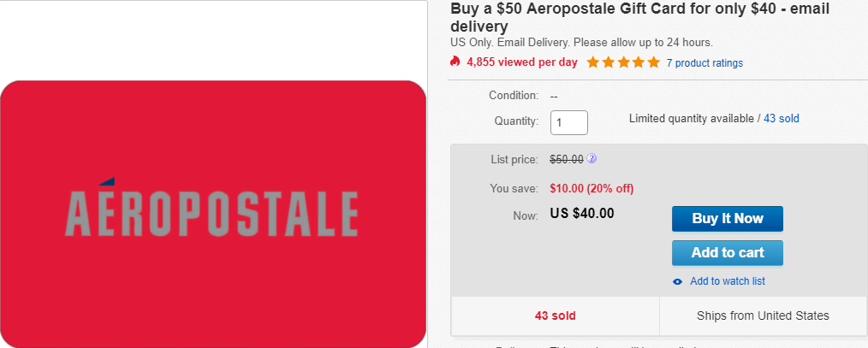Click the struck-through $50.00 list price
This screenshot has width=868, height=348.
pyautogui.click(x=567, y=159)
